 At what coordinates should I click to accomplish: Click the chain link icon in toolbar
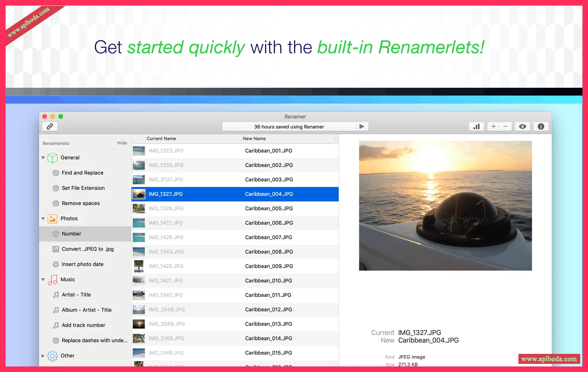tap(50, 127)
